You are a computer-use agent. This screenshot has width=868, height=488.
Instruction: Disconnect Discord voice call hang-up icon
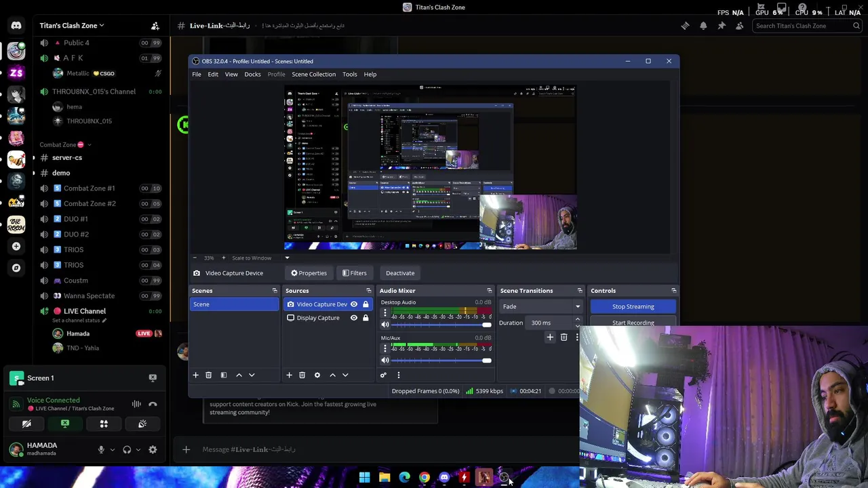[153, 404]
